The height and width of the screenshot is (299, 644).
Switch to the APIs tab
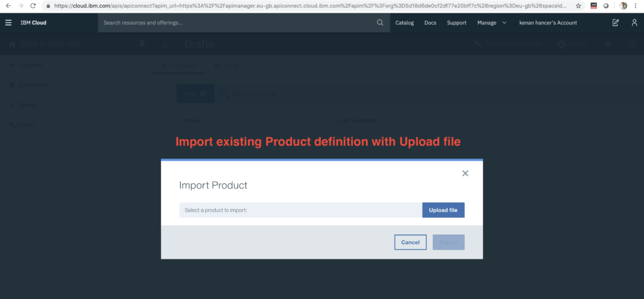[226, 66]
